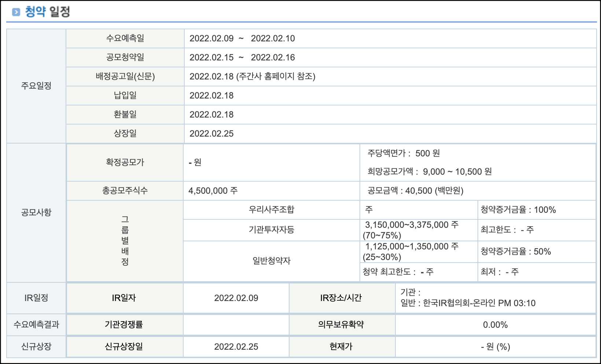The height and width of the screenshot is (364, 601).
Task: Select the 청약증거금율 100% text
Action: pyautogui.click(x=518, y=210)
